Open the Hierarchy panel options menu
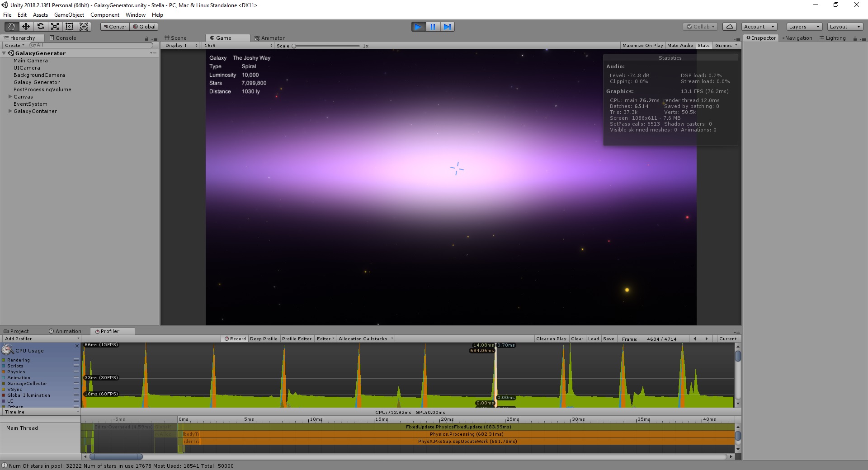The width and height of the screenshot is (868, 470). [x=154, y=39]
